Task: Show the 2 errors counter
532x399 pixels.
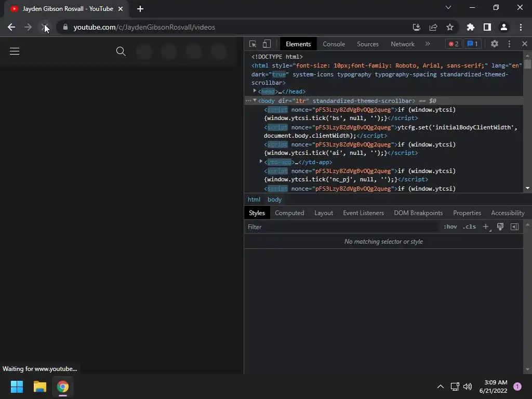Action: (454, 44)
